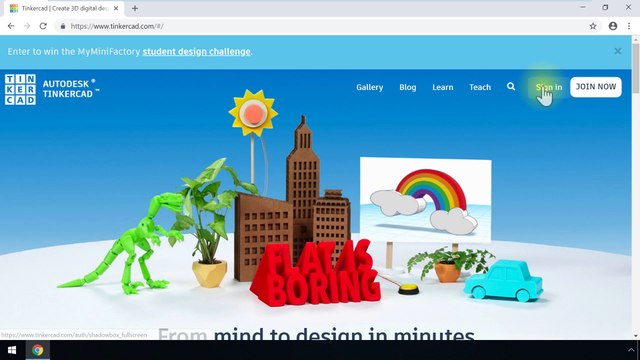Click the JOIN NOW button
Image resolution: width=640 pixels, height=360 pixels.
(596, 87)
